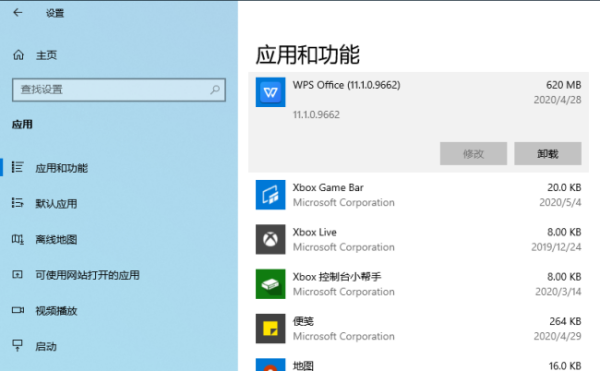Select the 离线地图 map icon
Viewport: 600px width, 371px height.
[x=18, y=239]
